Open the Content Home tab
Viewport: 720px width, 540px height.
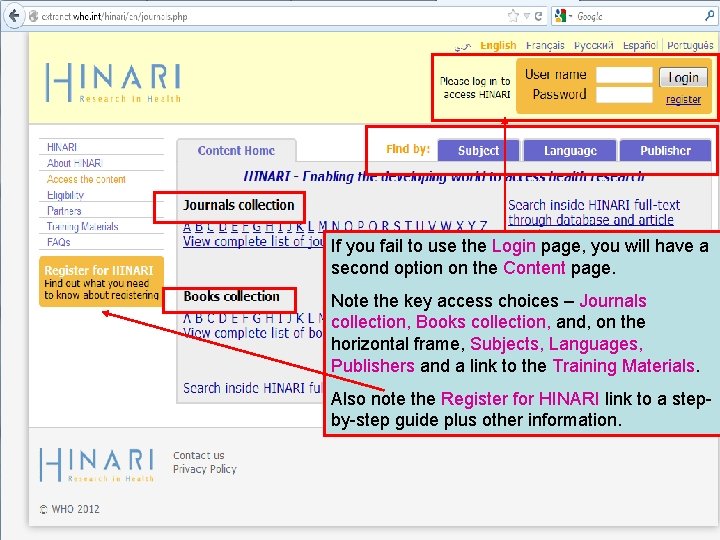pyautogui.click(x=236, y=151)
